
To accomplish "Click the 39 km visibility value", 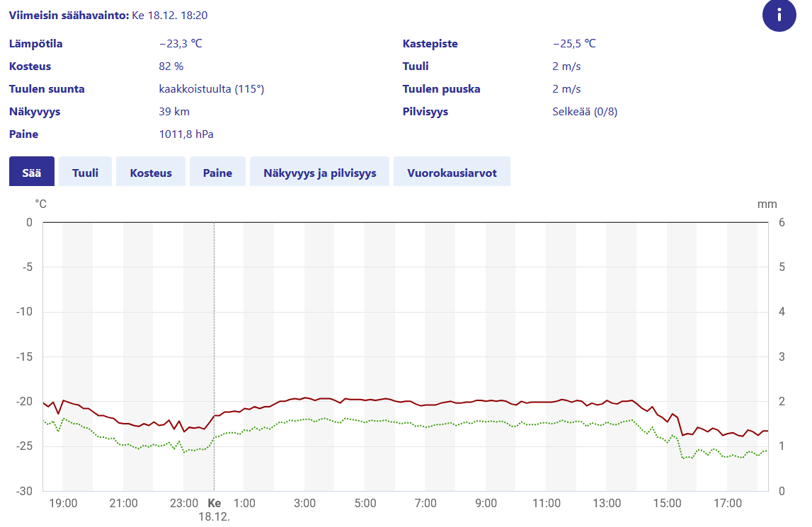I will click(174, 112).
